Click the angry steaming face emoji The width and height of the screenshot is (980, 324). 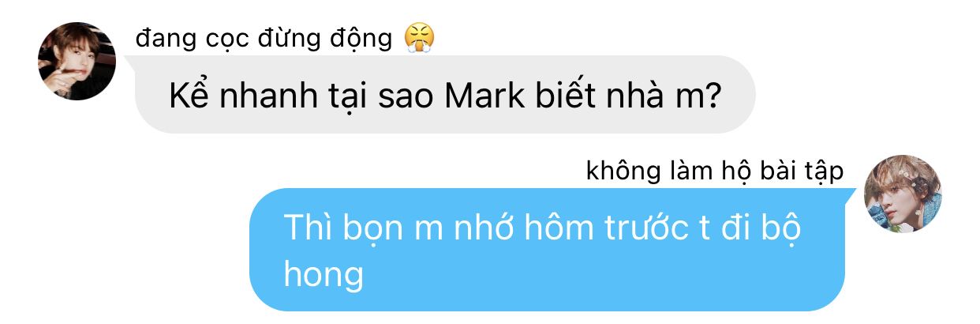(420, 37)
